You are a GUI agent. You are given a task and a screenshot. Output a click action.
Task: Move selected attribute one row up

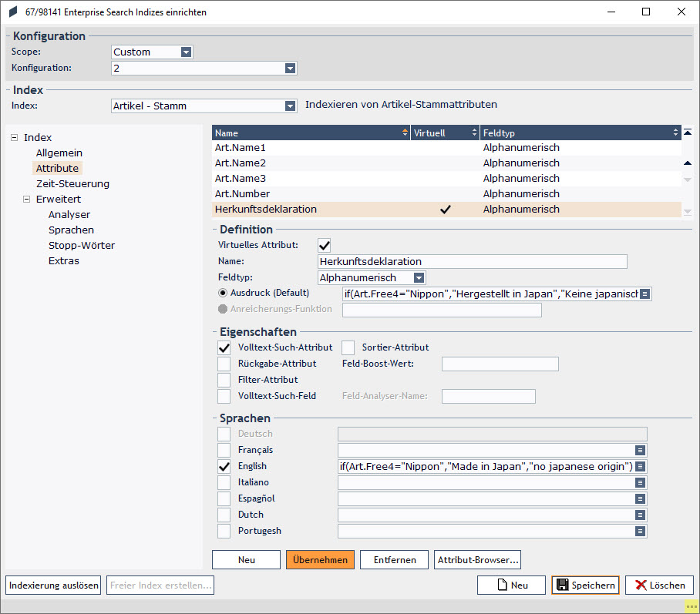tap(688, 163)
